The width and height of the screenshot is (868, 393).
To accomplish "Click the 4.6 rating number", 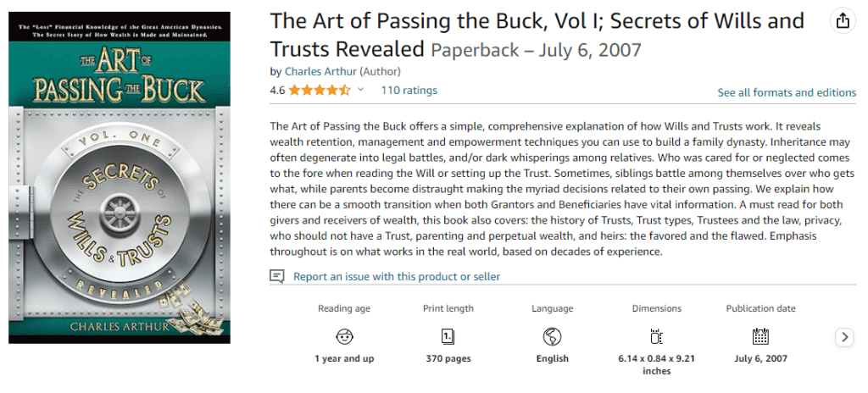I will pos(277,90).
